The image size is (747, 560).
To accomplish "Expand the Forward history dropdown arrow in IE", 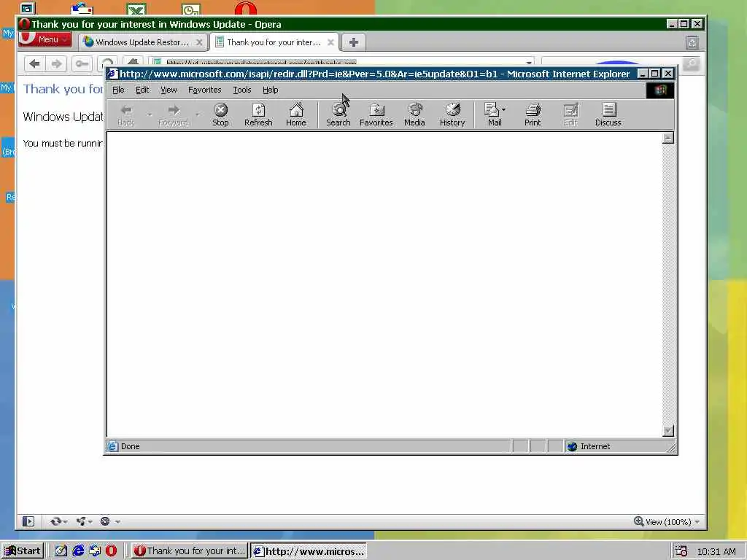I will click(x=197, y=114).
